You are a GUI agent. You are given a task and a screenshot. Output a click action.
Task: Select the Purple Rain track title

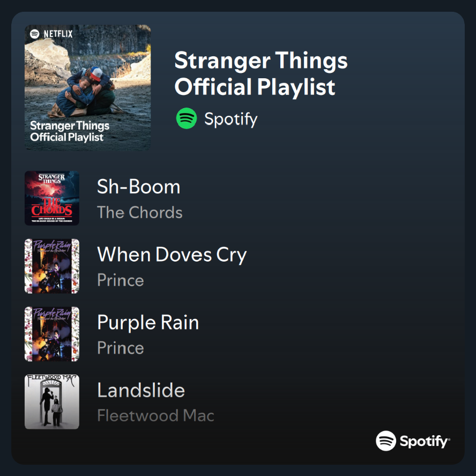click(x=148, y=322)
